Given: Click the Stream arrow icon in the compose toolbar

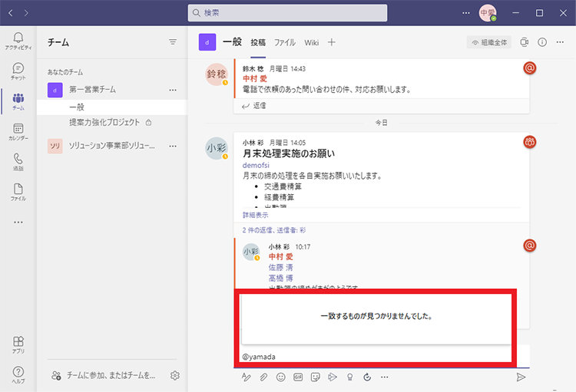Looking at the screenshot, I should tap(333, 377).
